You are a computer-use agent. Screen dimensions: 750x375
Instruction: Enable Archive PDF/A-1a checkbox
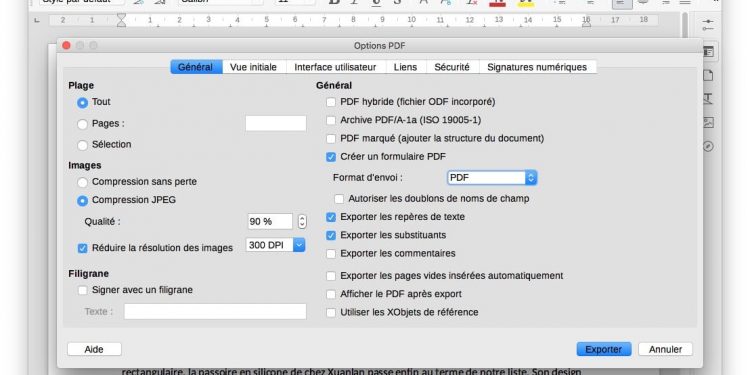coord(331,120)
